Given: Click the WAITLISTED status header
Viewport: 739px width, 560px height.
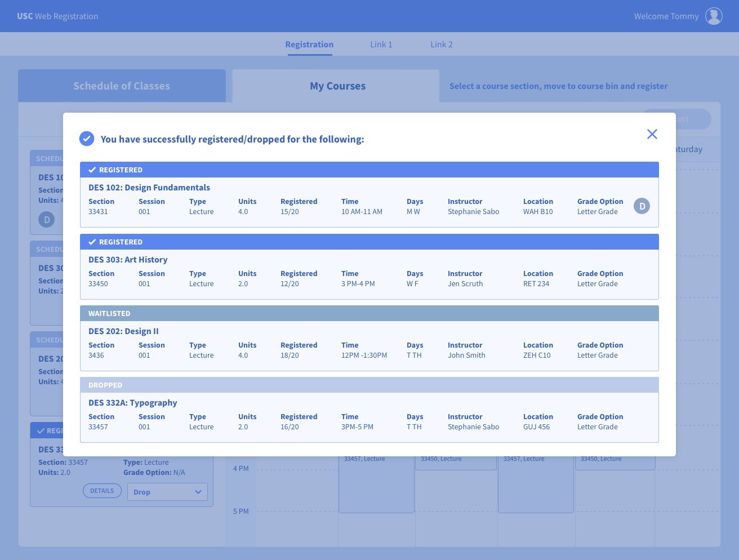Looking at the screenshot, I should 369,313.
